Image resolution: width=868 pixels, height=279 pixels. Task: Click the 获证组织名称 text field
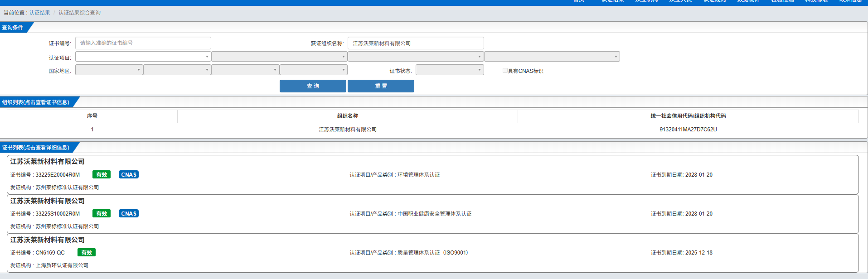[x=415, y=43]
